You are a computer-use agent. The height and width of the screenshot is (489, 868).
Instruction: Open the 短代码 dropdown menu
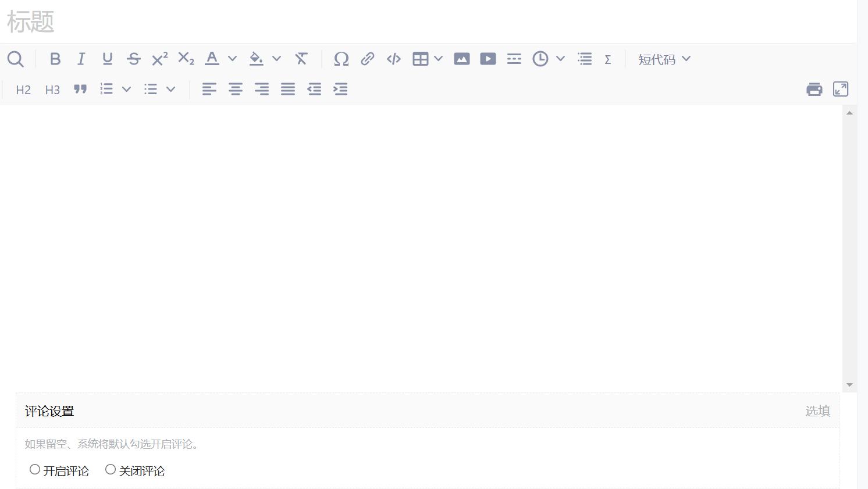coord(664,59)
